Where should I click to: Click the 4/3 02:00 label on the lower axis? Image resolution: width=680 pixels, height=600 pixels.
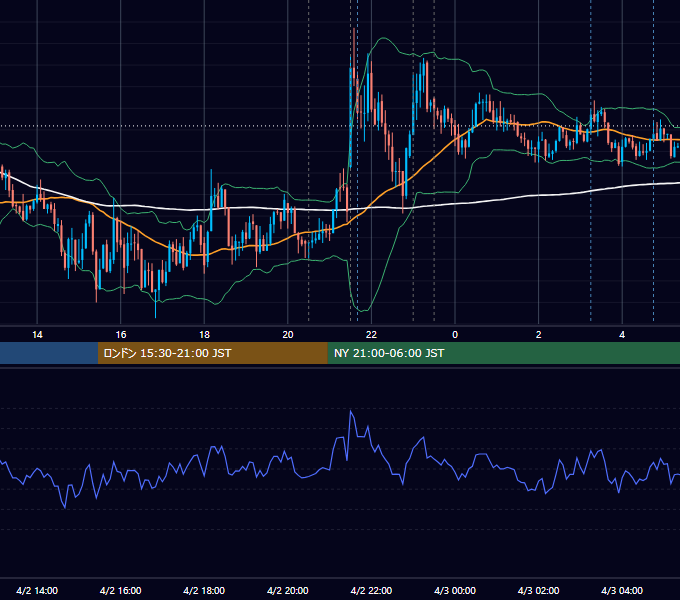pyautogui.click(x=539, y=590)
